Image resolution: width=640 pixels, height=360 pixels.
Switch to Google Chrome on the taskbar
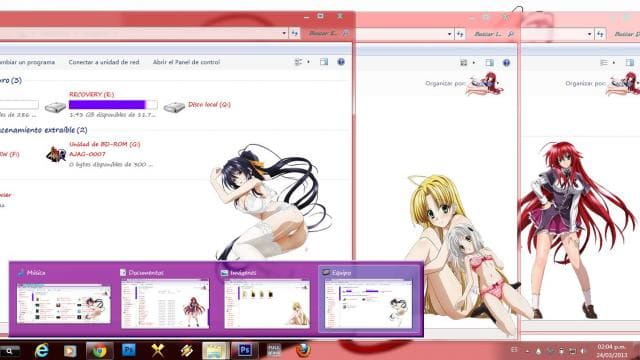point(99,351)
